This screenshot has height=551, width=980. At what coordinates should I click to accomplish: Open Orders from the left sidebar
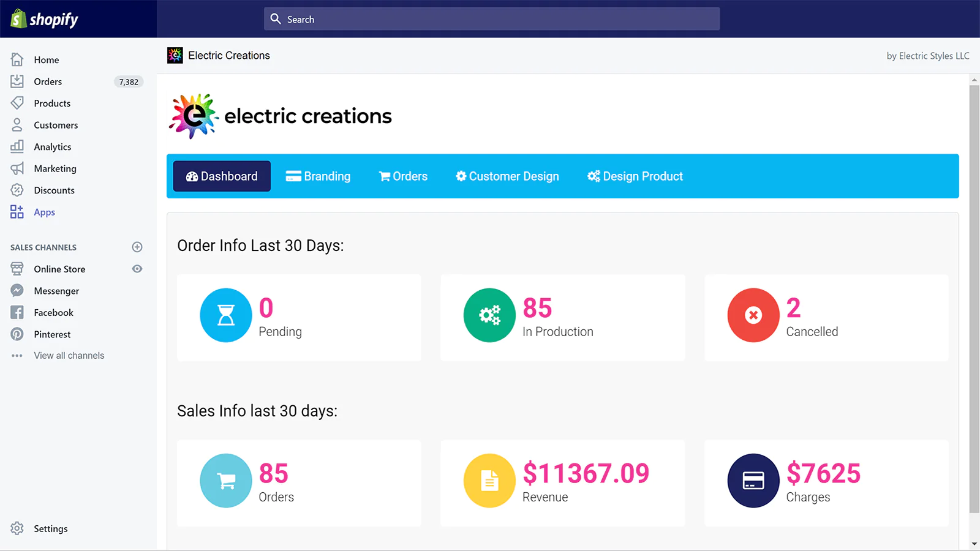click(x=48, y=81)
